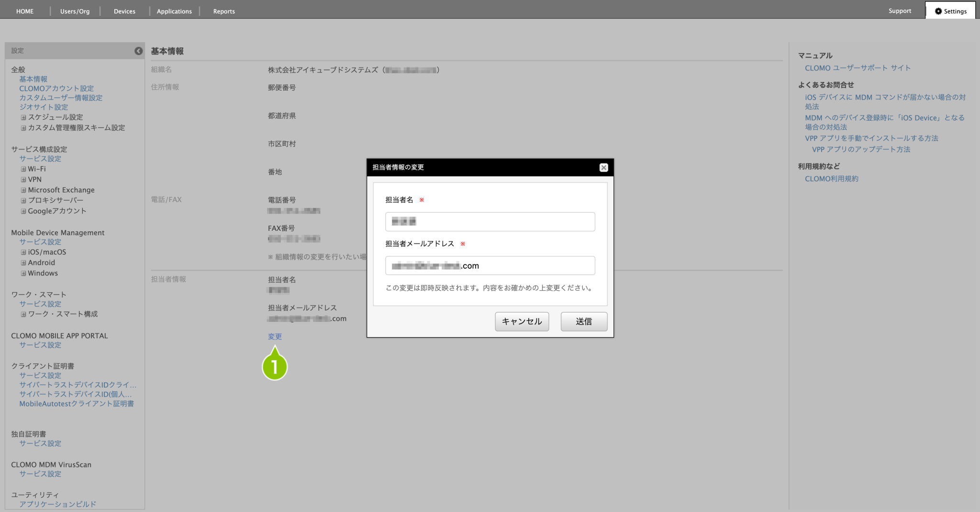Viewport: 980px width, 512px height.
Task: Expand iOS/macOS node
Action: tap(23, 252)
